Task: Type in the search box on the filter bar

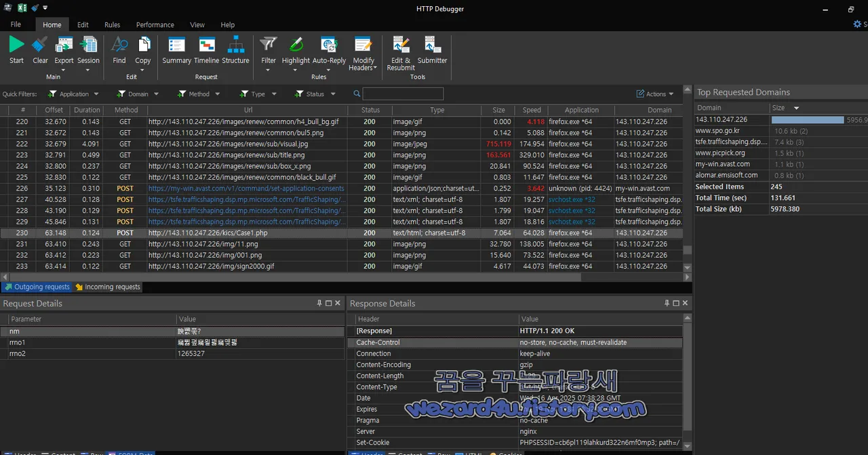Action: (x=403, y=94)
